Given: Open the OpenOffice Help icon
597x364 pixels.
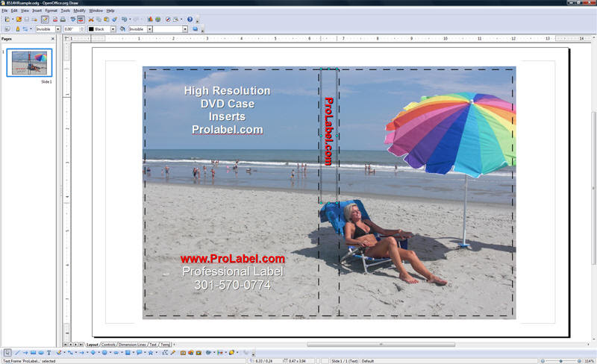Looking at the screenshot, I should pos(190,19).
